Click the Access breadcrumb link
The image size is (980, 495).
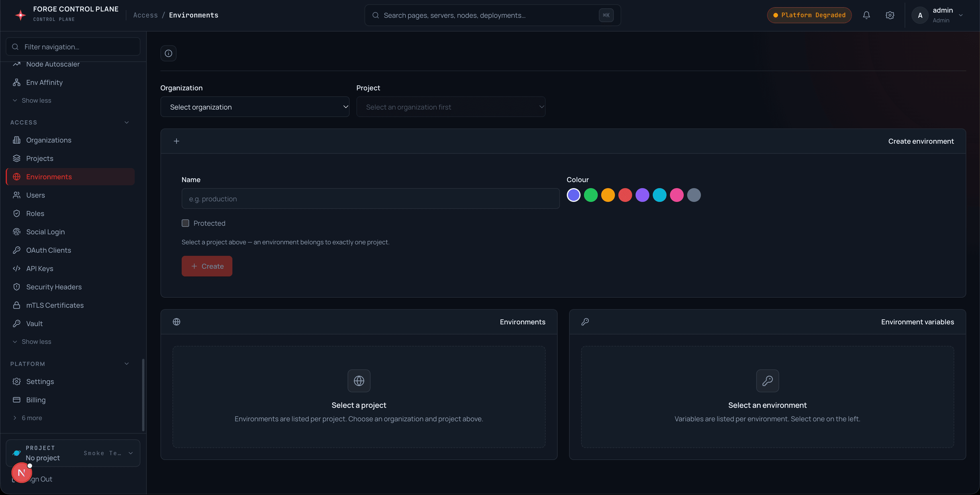(145, 15)
